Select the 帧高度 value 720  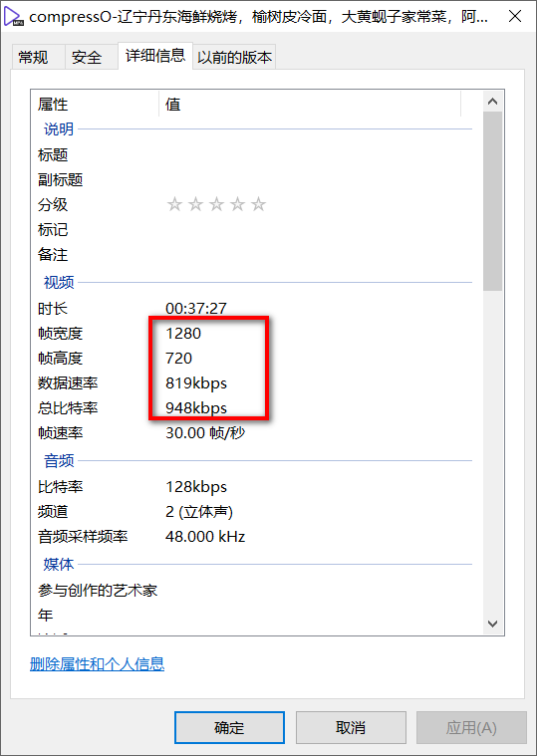pyautogui.click(x=179, y=359)
